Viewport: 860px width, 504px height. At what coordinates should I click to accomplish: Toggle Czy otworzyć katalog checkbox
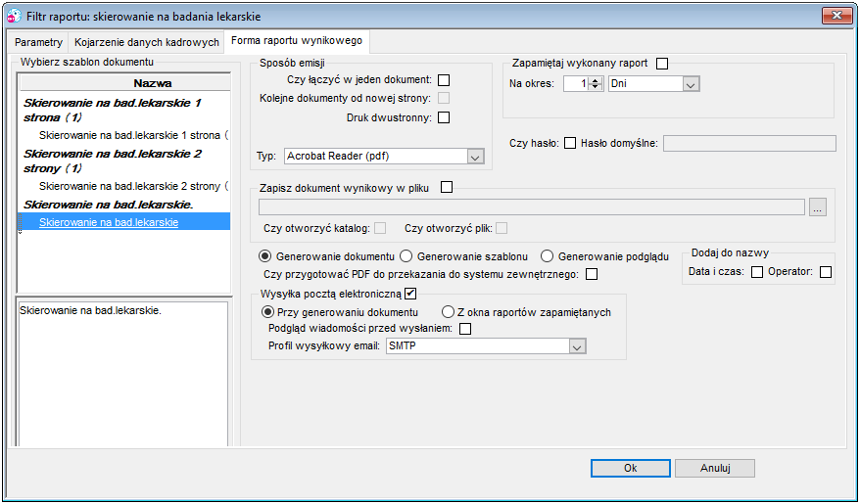(x=379, y=228)
